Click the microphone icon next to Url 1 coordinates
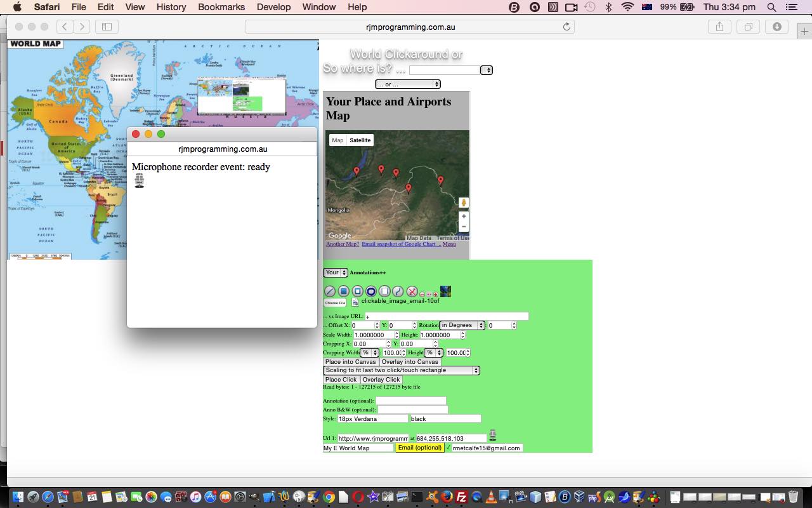Viewport: 812px width, 508px height. [492, 435]
